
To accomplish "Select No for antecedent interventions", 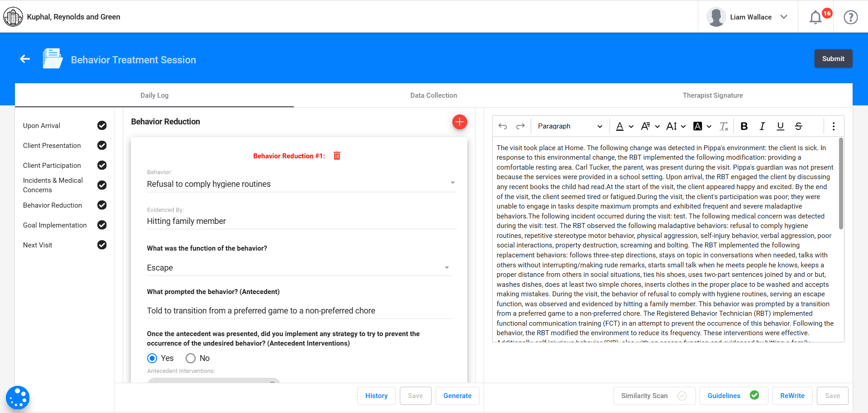I will (190, 358).
